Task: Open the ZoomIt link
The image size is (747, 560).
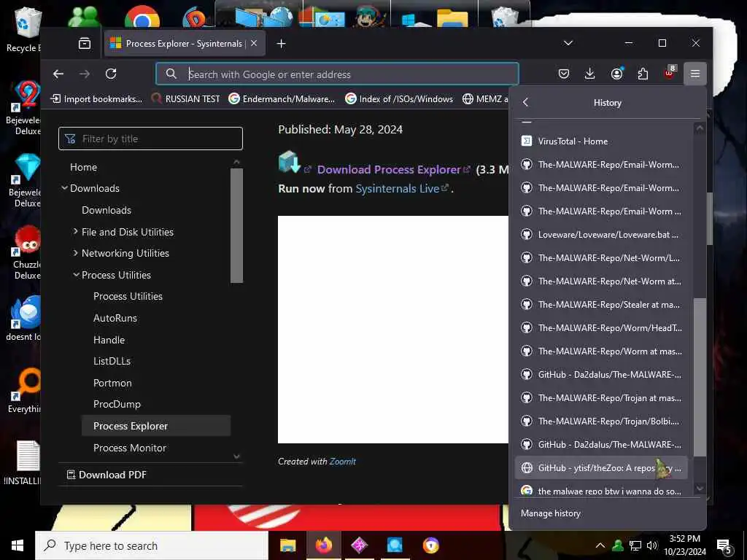Action: click(343, 462)
